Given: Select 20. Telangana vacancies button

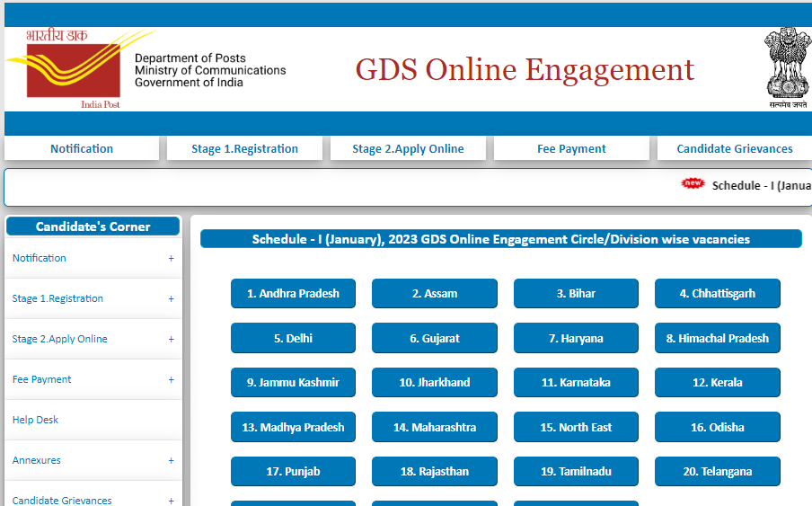Looking at the screenshot, I should click(x=717, y=471).
